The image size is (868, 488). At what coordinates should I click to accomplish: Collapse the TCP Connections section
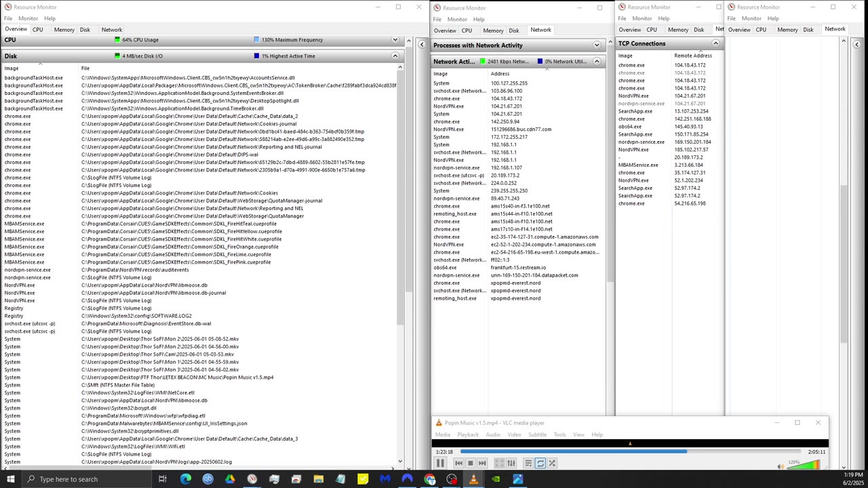[x=715, y=43]
